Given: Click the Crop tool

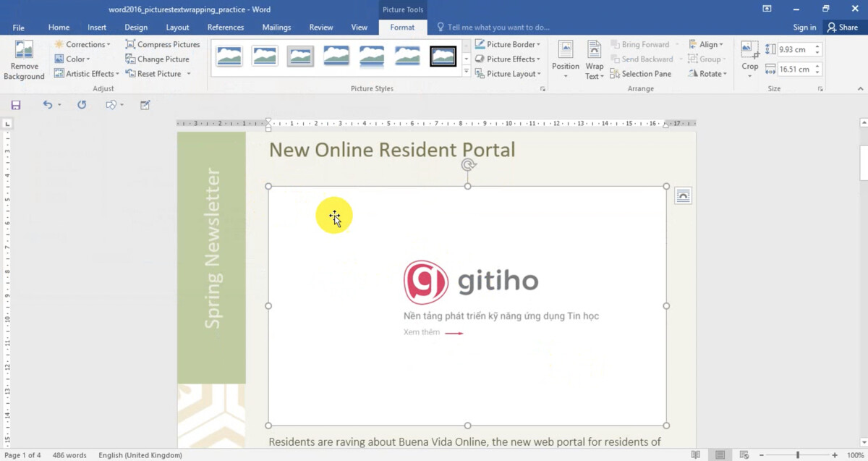Looking at the screenshot, I should (750, 60).
